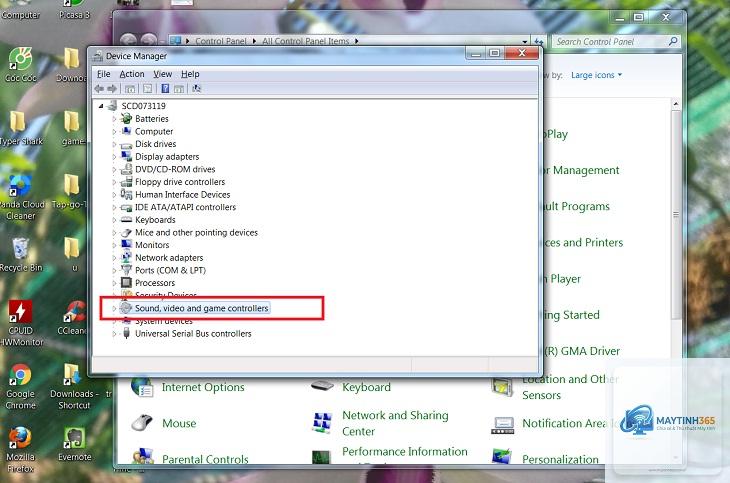Open the View menu
The width and height of the screenshot is (730, 483).
(x=162, y=74)
